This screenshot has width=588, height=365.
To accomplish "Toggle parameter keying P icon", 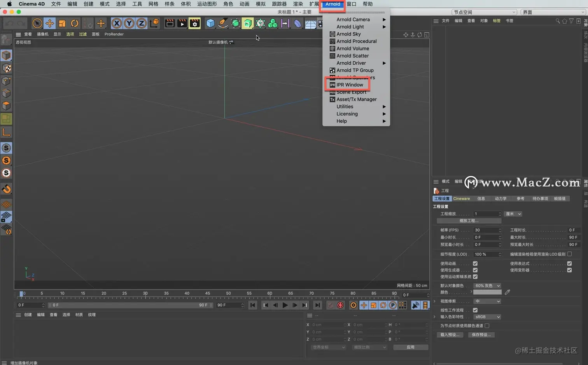I will (393, 305).
